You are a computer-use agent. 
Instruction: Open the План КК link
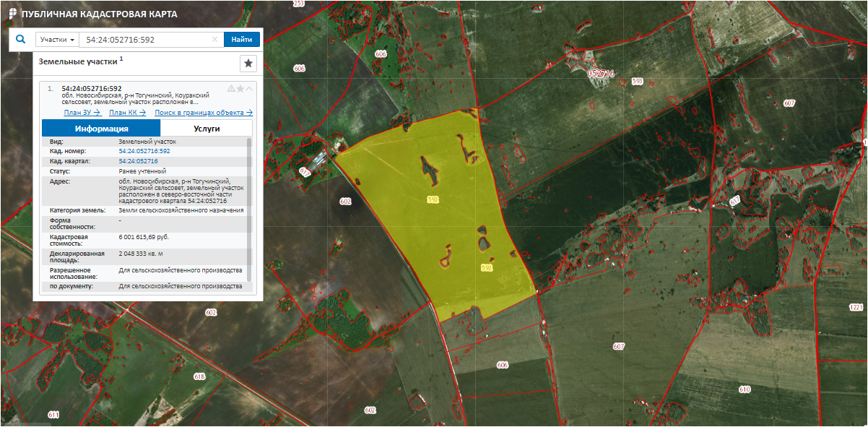pos(128,113)
